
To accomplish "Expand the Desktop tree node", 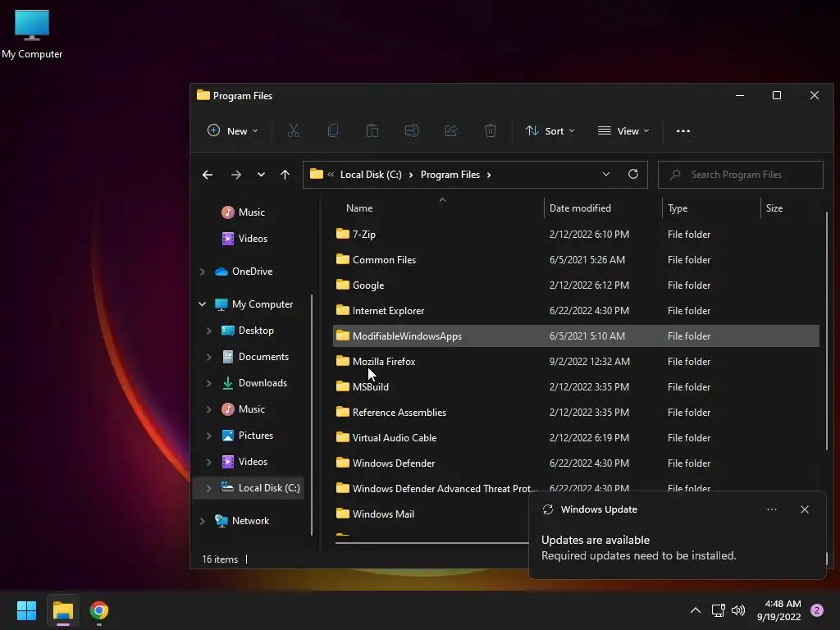I will coord(209,331).
